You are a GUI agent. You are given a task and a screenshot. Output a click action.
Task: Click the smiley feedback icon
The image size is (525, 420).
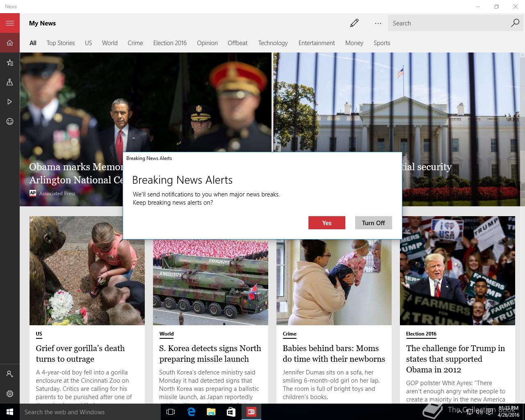(x=10, y=121)
